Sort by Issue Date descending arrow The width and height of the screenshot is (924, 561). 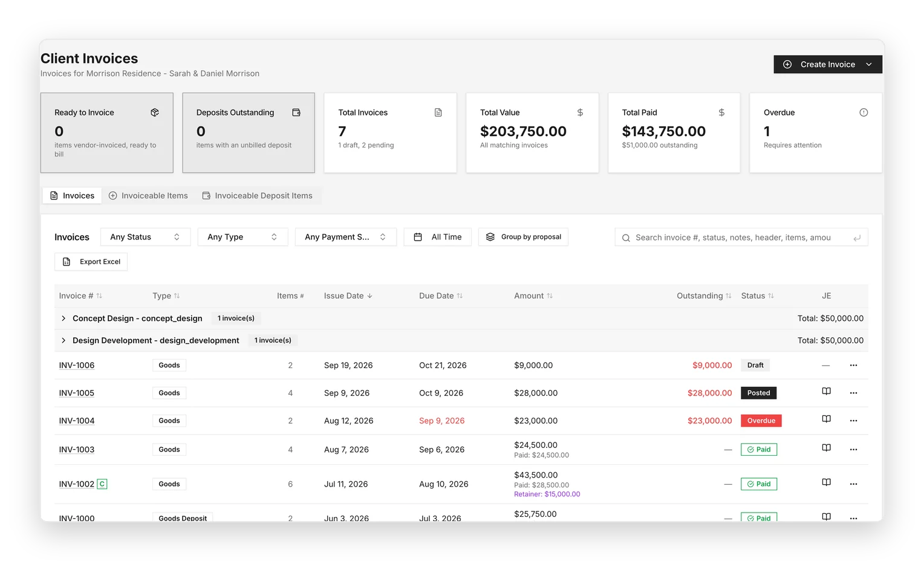369,296
